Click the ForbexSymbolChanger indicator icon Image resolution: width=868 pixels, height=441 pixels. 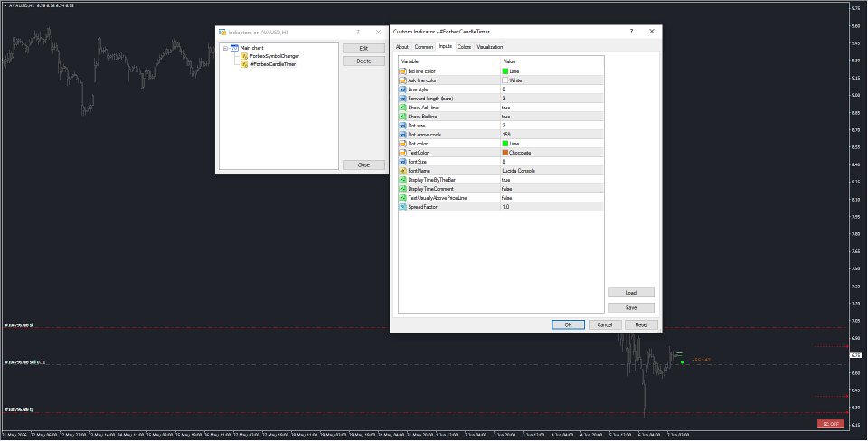click(244, 56)
